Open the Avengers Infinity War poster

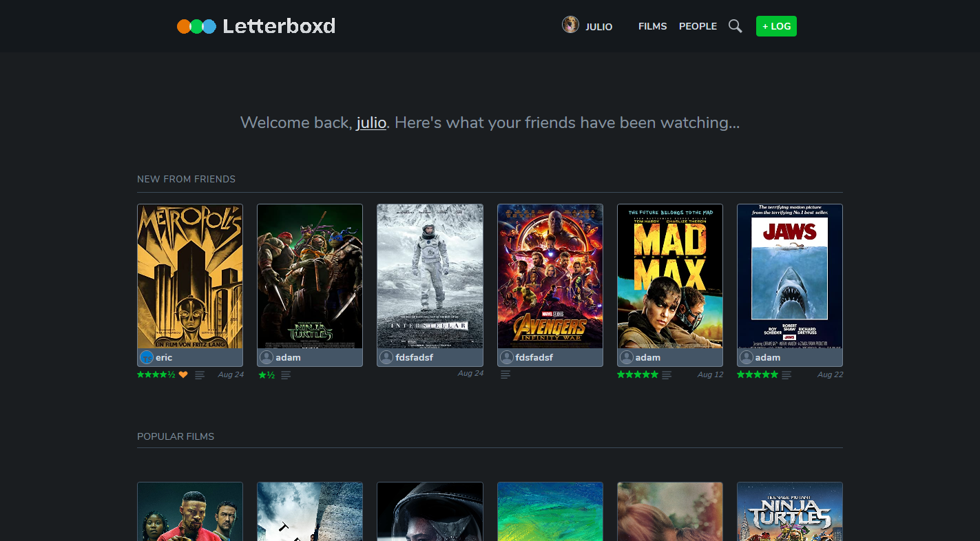(x=550, y=276)
